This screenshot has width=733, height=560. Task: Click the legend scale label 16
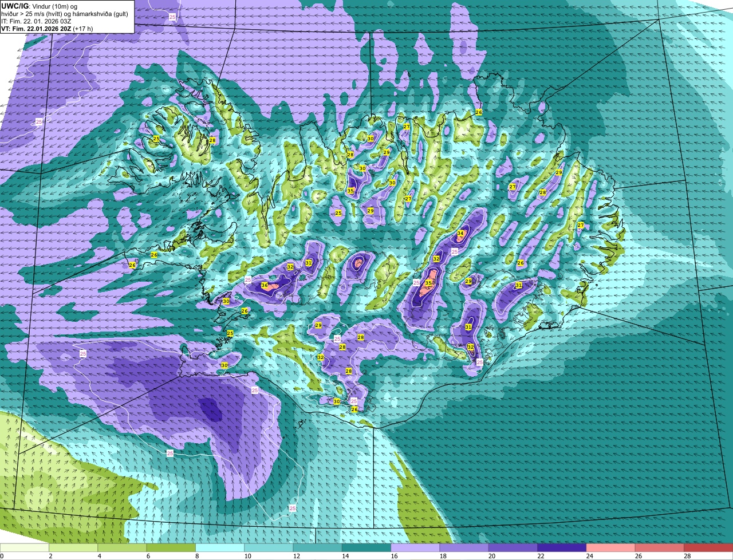pyautogui.click(x=394, y=556)
